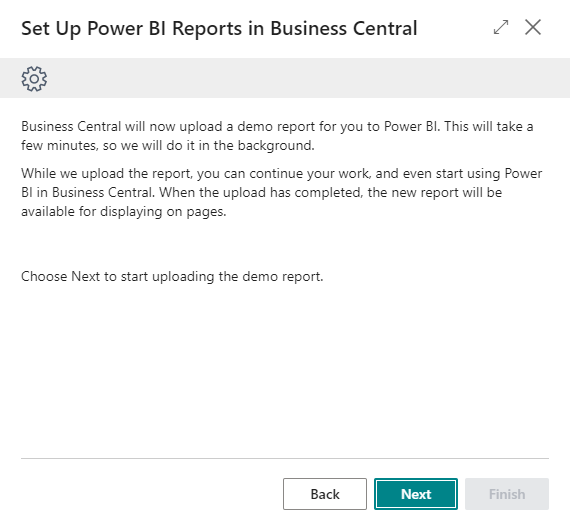Click paragraph starting 'While we upload the report'

[x=281, y=192]
